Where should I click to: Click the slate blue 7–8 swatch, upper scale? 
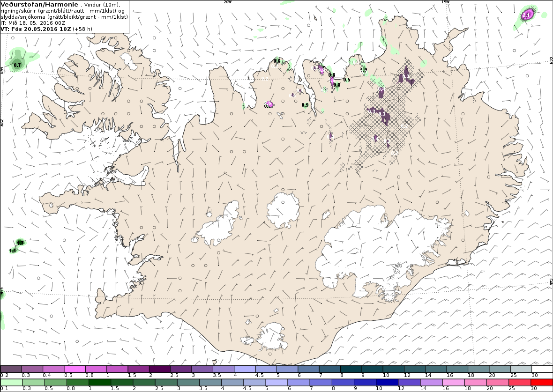(x=330, y=369)
